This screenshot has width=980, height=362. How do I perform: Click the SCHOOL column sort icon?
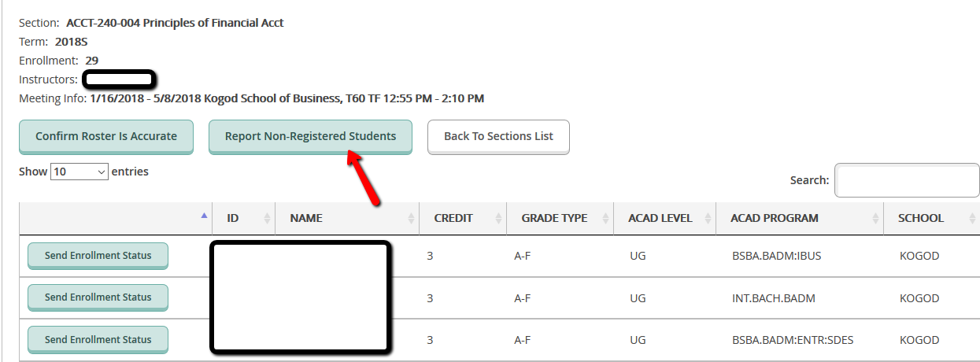(971, 218)
